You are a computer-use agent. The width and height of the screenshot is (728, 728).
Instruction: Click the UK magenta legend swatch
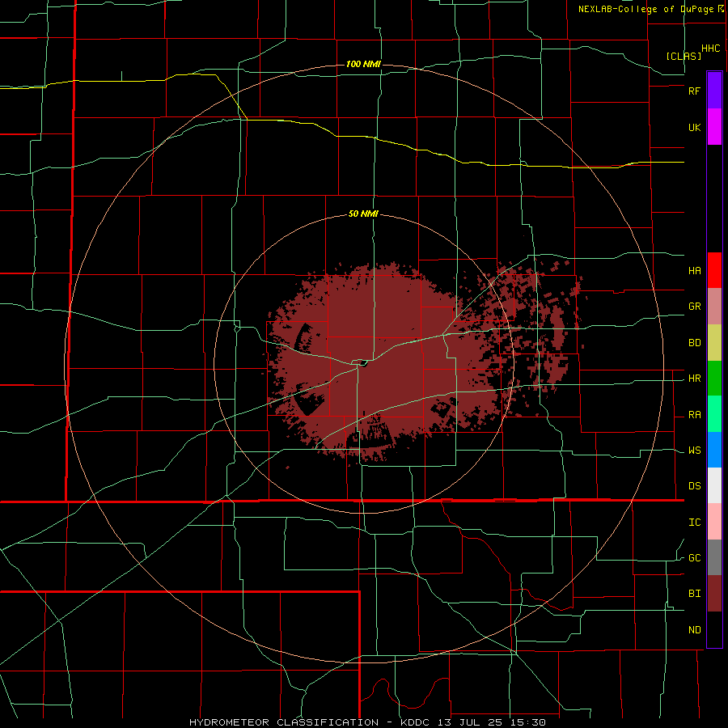coord(714,127)
